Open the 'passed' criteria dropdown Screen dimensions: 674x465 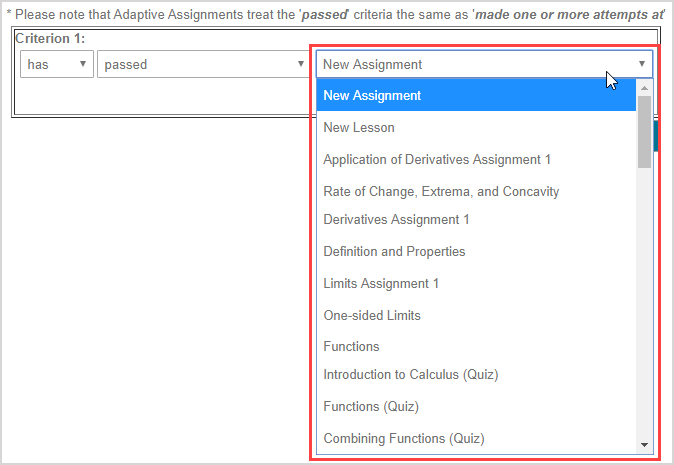pos(202,64)
